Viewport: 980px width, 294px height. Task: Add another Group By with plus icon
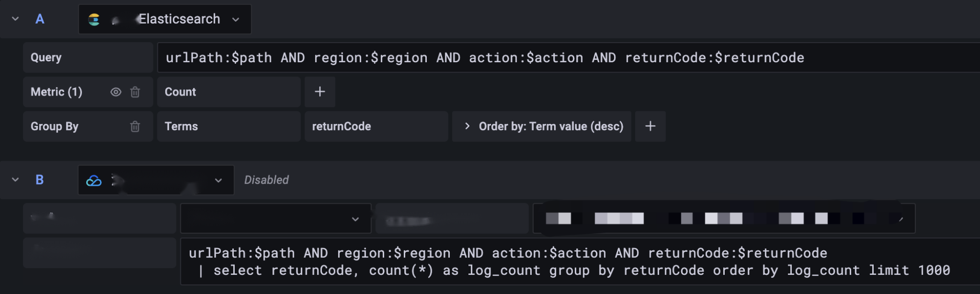pos(650,126)
